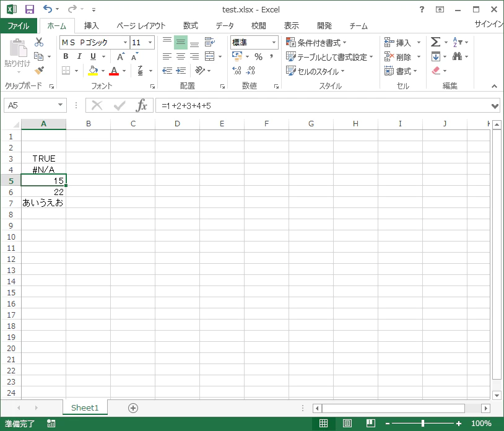Save the workbook with the floppy disk icon
The image size is (504, 431).
30,9
